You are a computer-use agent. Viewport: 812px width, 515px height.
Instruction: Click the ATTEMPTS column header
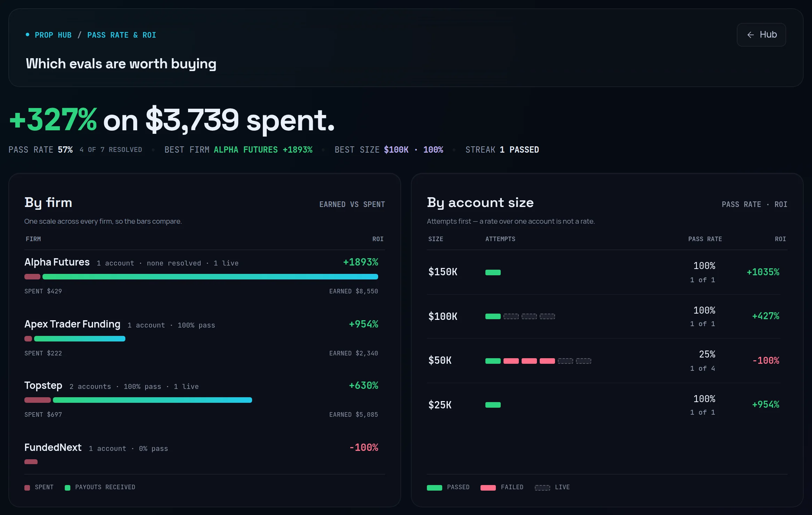pos(500,239)
